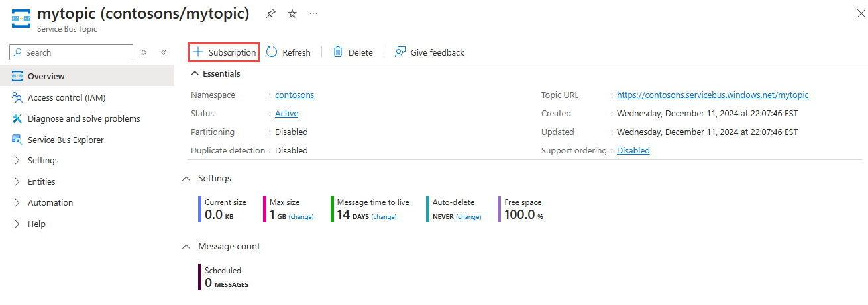Expand the Automation menu group

tap(50, 203)
